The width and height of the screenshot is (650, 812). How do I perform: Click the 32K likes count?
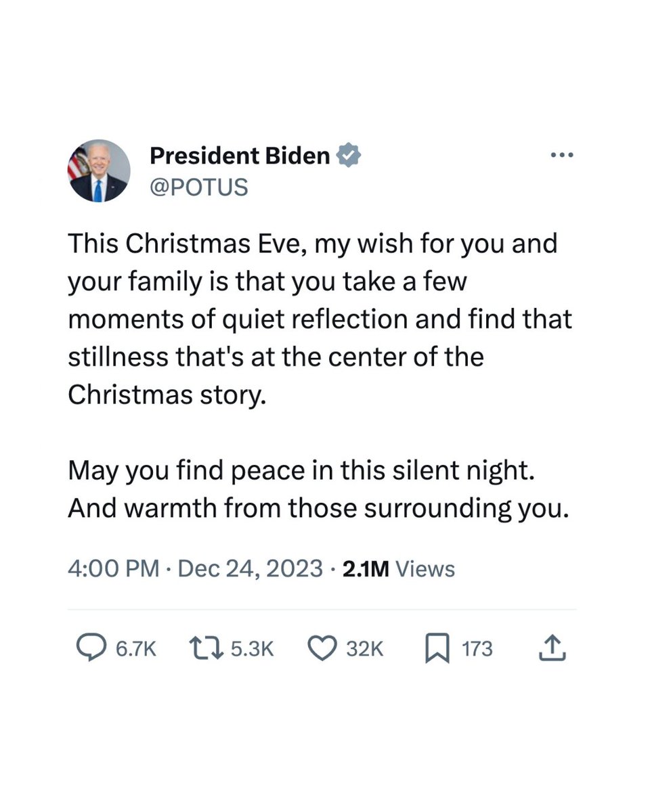tap(365, 650)
